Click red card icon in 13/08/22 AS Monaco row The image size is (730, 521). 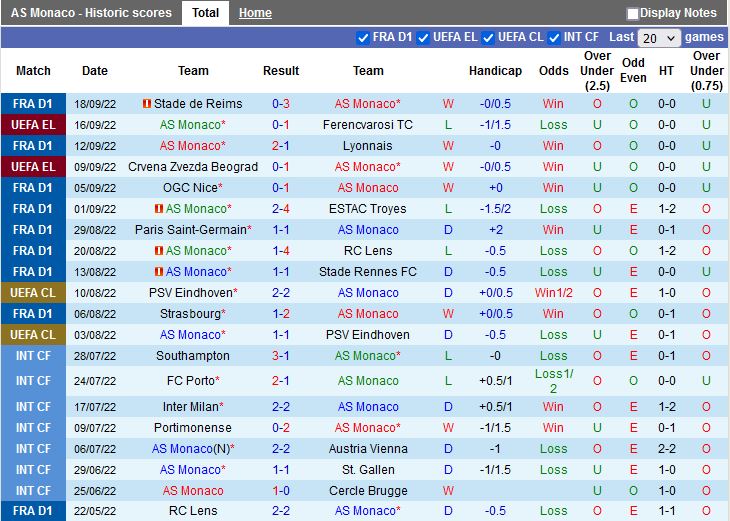(158, 271)
